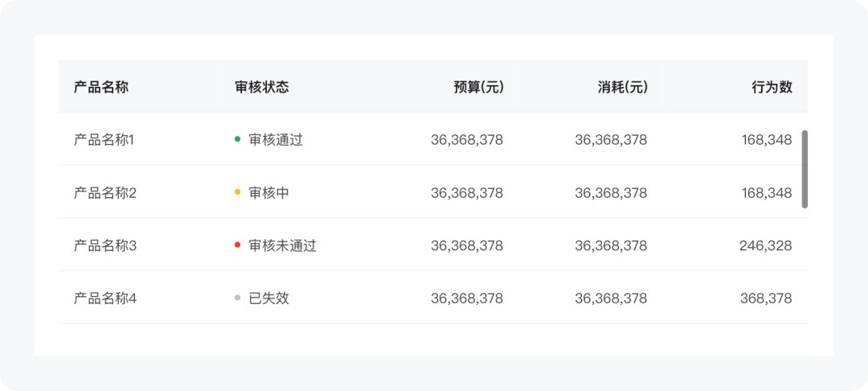Click the 已失效 status text

click(x=269, y=298)
